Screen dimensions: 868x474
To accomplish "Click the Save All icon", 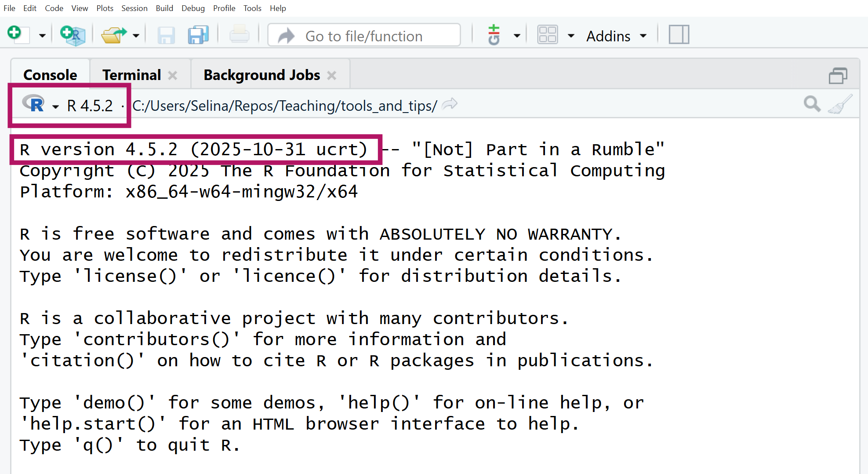I will (x=198, y=35).
